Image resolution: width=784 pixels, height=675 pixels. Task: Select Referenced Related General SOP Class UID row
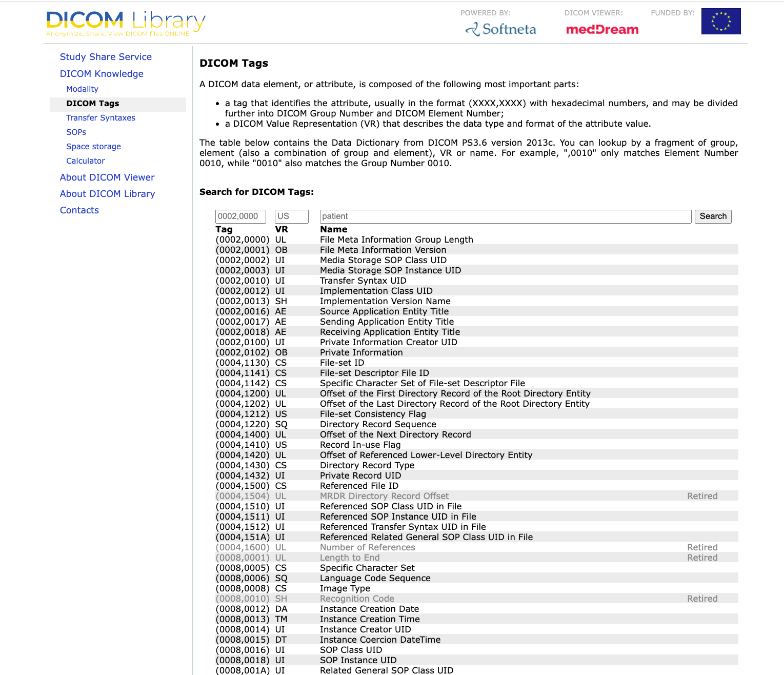pyautogui.click(x=477, y=537)
